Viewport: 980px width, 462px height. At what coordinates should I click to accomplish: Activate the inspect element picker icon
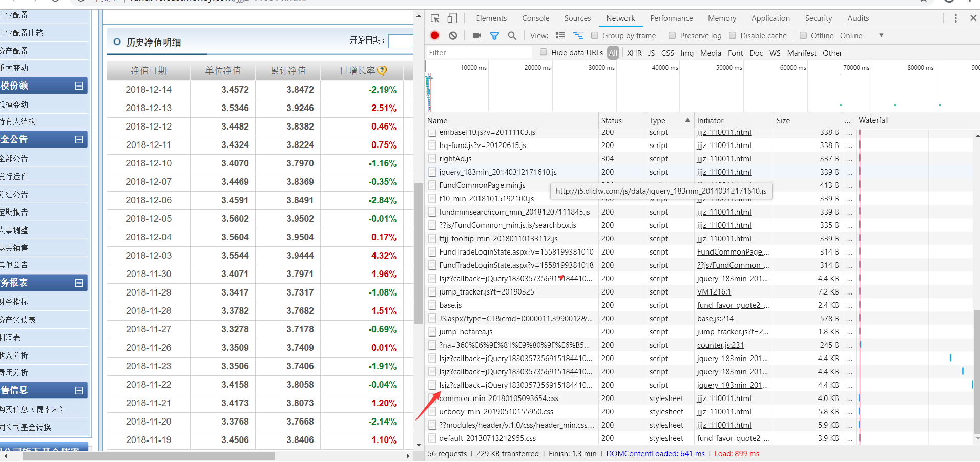tap(435, 18)
